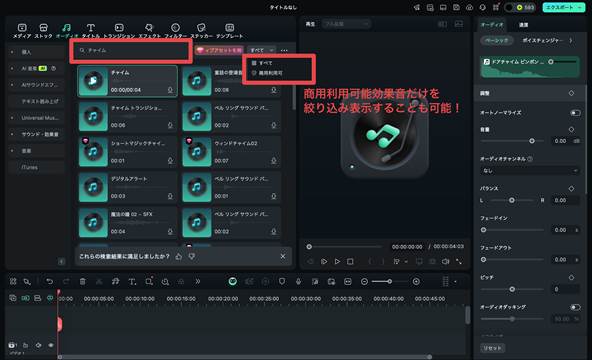This screenshot has height=360, width=592.
Task: Select the すべて option in filter popup
Action: coord(262,63)
